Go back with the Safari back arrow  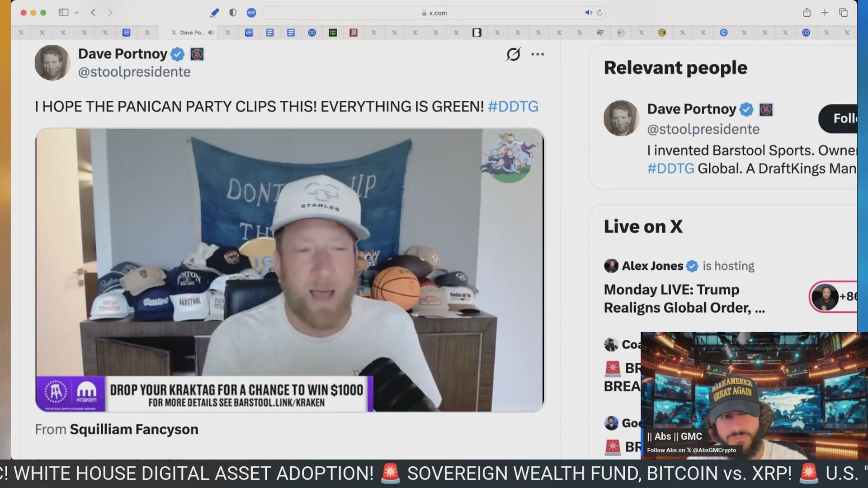tap(93, 13)
